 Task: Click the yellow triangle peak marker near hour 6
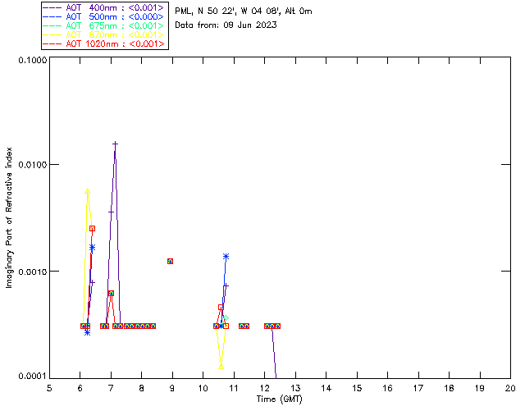[x=88, y=191]
